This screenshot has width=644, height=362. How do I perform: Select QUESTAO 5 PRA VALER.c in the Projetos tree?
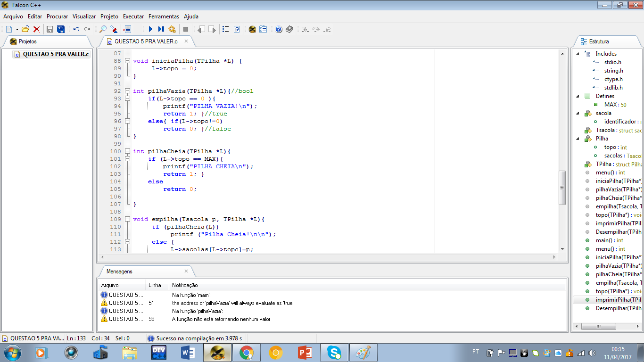(x=51, y=54)
